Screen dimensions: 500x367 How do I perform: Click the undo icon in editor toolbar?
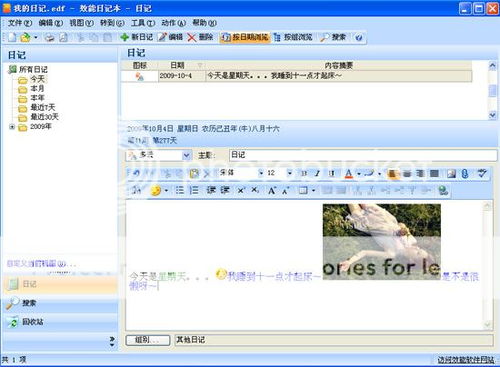(x=136, y=173)
